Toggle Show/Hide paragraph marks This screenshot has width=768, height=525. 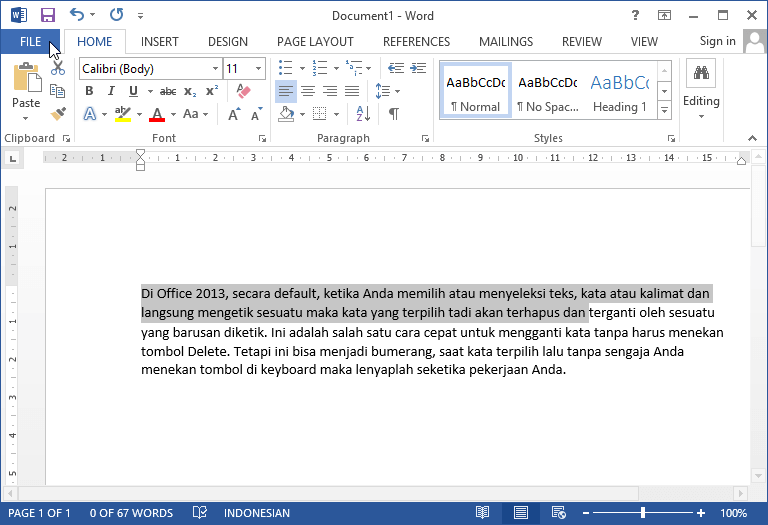point(394,114)
